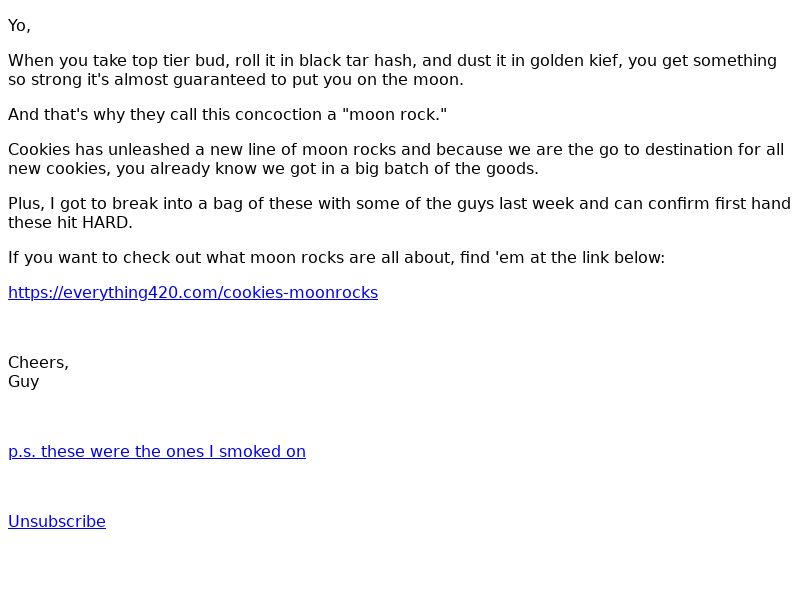Click the words "link below:"
Viewport: 800px width, 600px height.
click(x=625, y=258)
